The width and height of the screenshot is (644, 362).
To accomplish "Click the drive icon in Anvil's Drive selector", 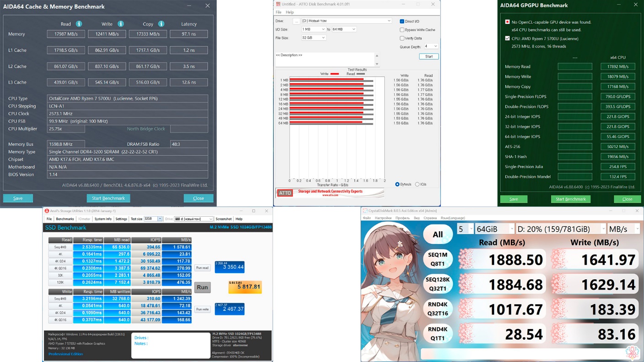I will point(177,219).
